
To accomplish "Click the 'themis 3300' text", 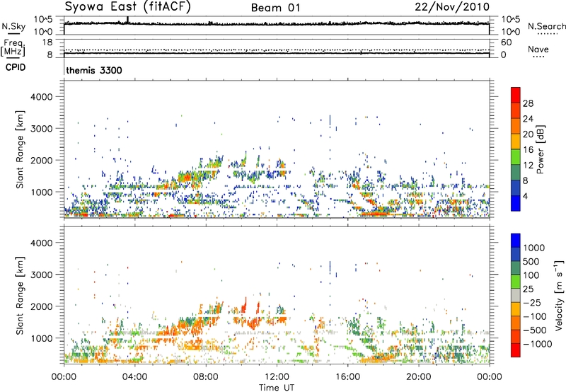I will 94,70.
